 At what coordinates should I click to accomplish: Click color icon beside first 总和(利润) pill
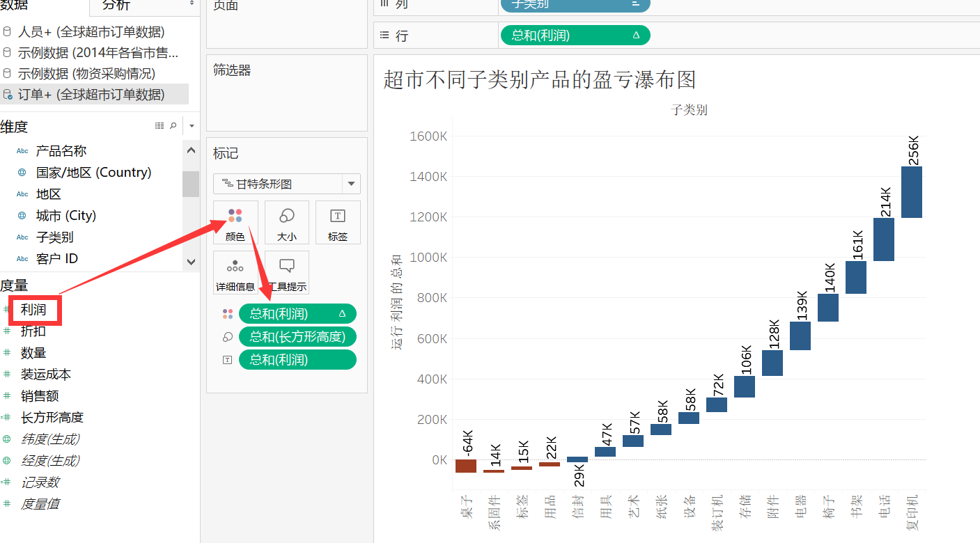pos(228,314)
